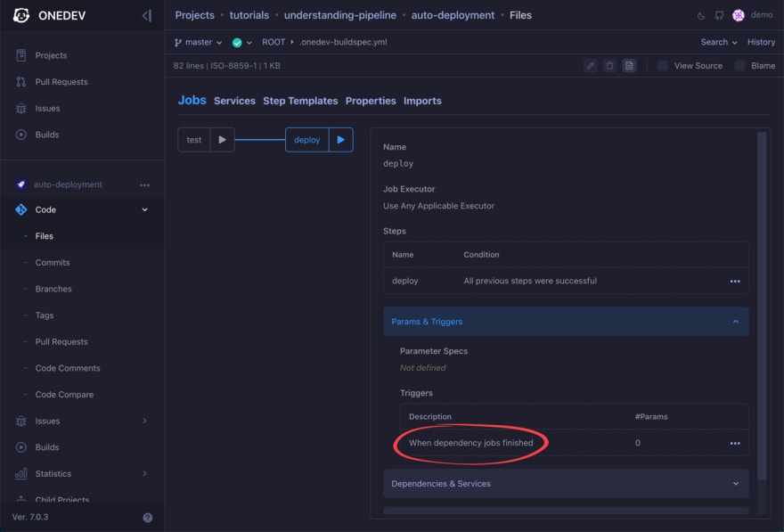Click the raw file document icon
The width and height of the screenshot is (784, 532).
coord(629,66)
